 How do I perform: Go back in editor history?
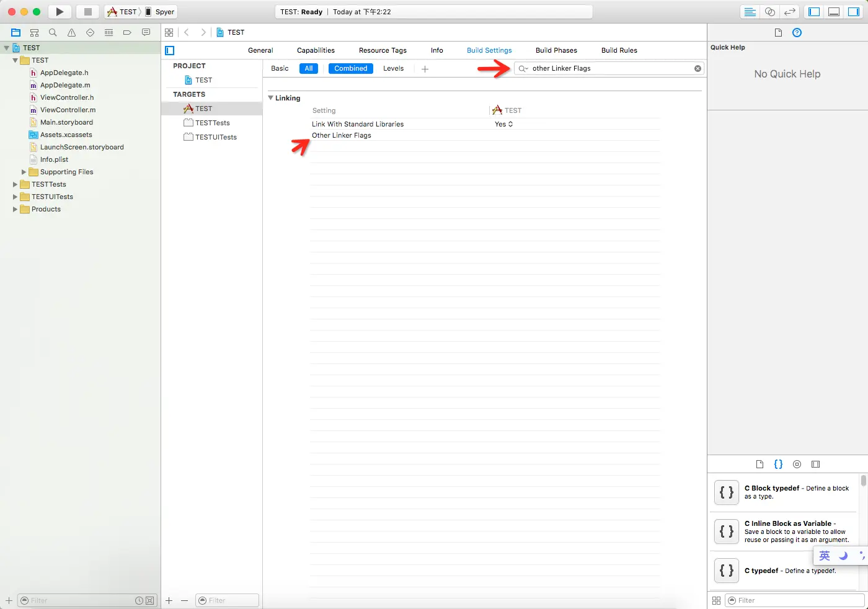tap(187, 32)
